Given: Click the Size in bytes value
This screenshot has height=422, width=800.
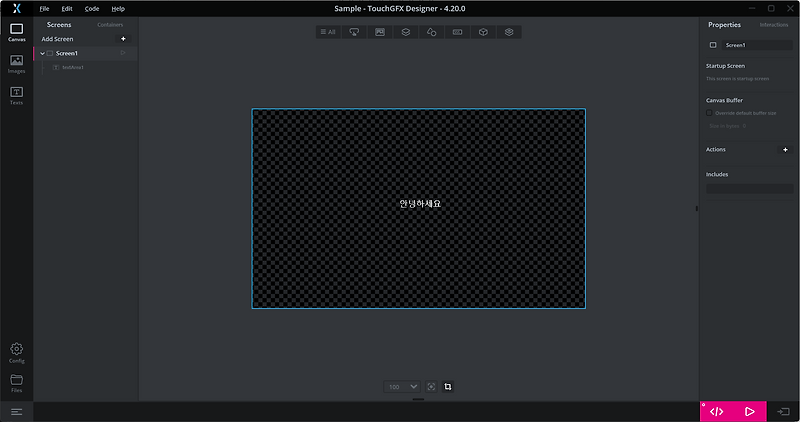Looking at the screenshot, I should tap(744, 126).
